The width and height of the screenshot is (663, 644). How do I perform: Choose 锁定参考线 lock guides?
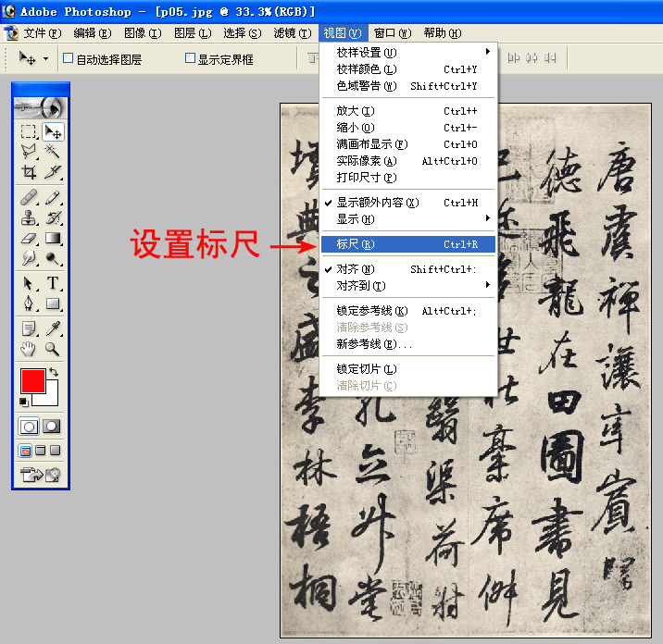coord(408,311)
